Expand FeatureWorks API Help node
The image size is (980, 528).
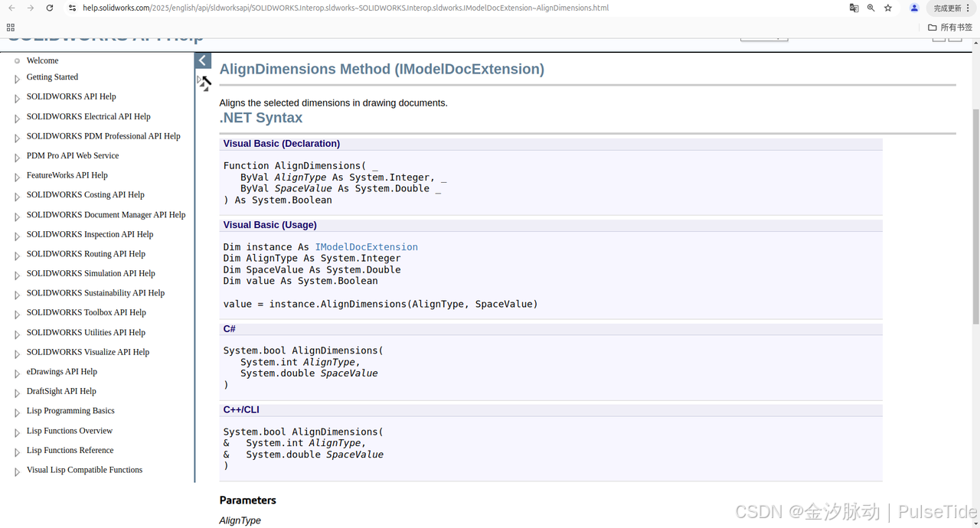tap(17, 178)
